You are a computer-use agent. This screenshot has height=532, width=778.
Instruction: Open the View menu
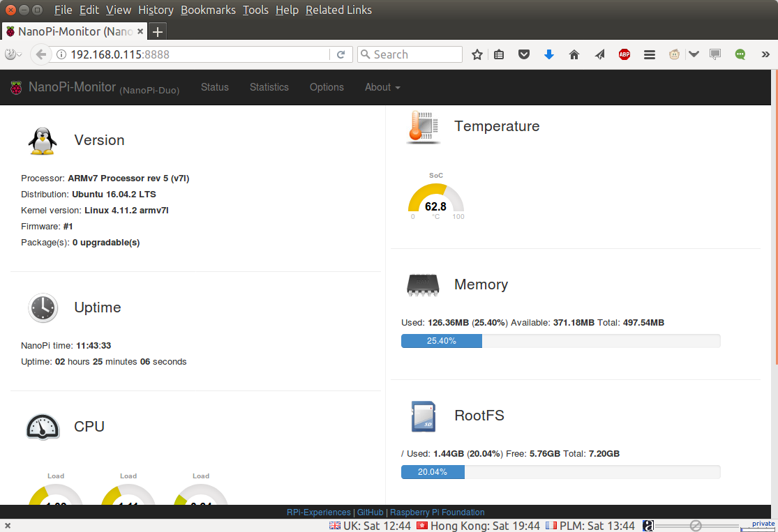(x=119, y=10)
